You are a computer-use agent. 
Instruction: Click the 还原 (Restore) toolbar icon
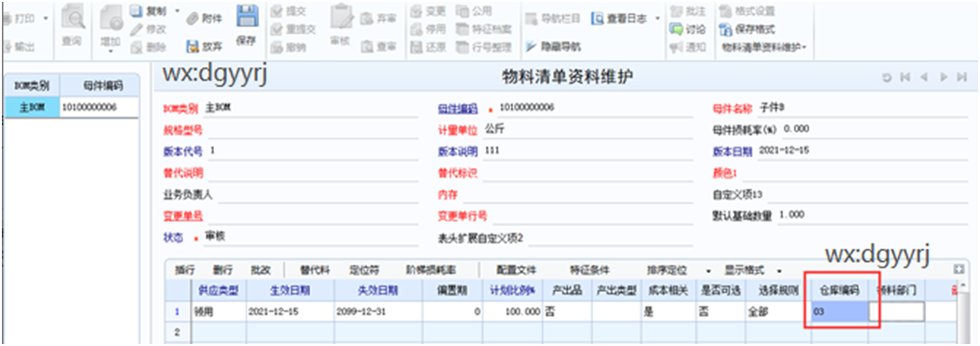click(x=417, y=47)
